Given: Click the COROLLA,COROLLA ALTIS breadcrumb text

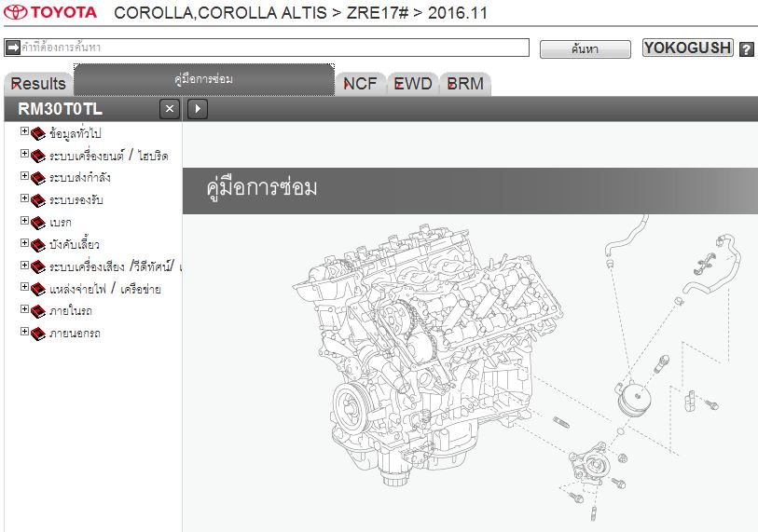Looking at the screenshot, I should point(220,12).
